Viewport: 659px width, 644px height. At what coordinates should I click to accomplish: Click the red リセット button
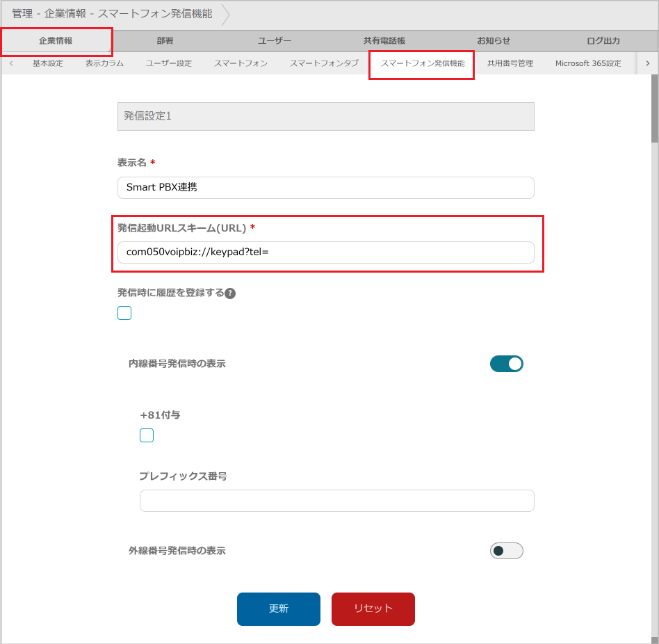pos(373,609)
